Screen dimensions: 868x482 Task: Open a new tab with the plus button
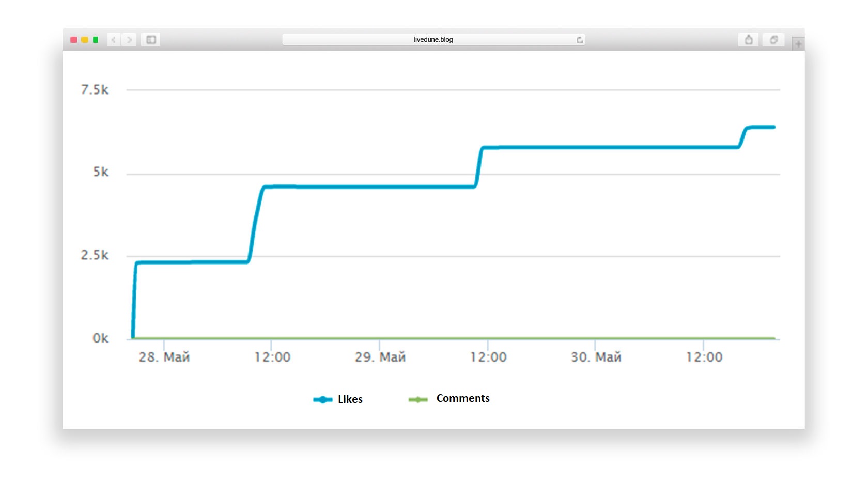[798, 44]
